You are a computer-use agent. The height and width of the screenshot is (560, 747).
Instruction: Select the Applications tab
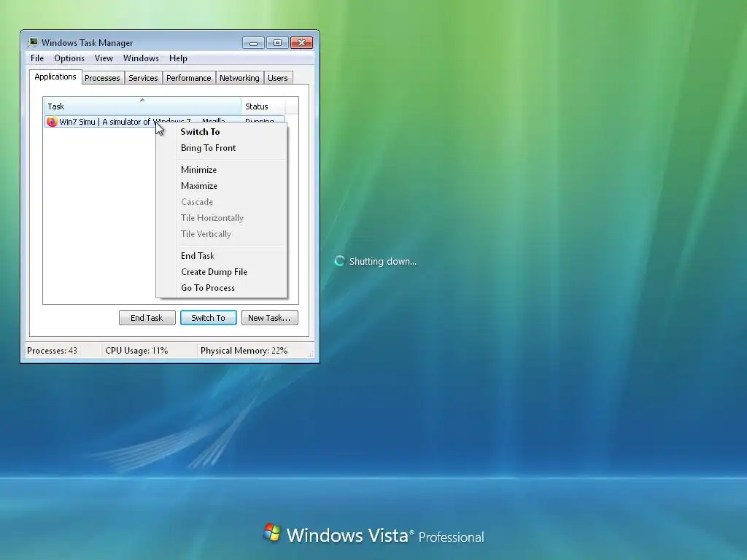coord(55,77)
